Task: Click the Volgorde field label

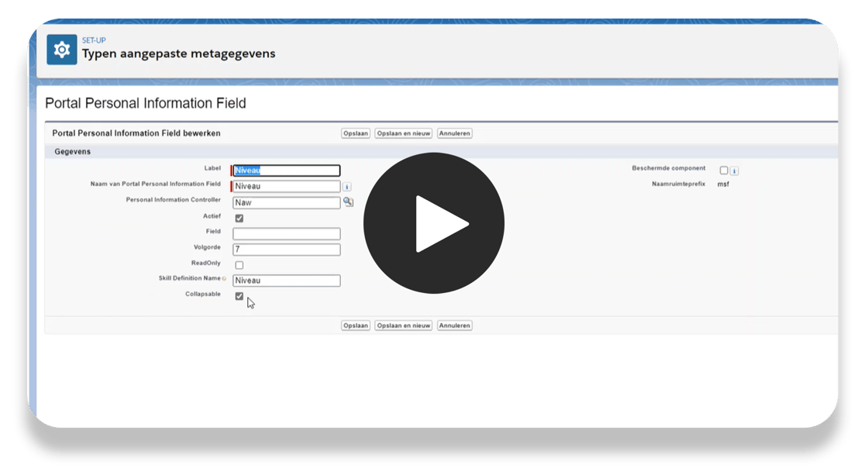Action: point(207,247)
